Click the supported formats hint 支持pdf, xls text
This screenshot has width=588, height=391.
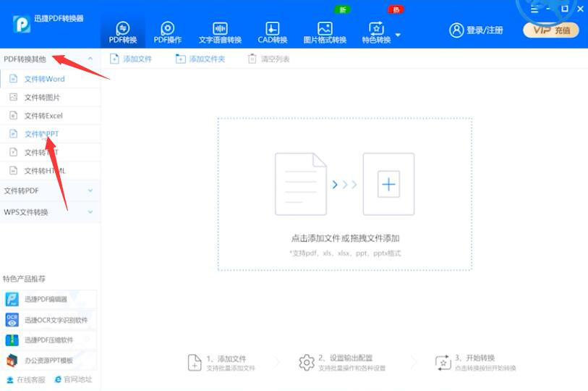345,253
